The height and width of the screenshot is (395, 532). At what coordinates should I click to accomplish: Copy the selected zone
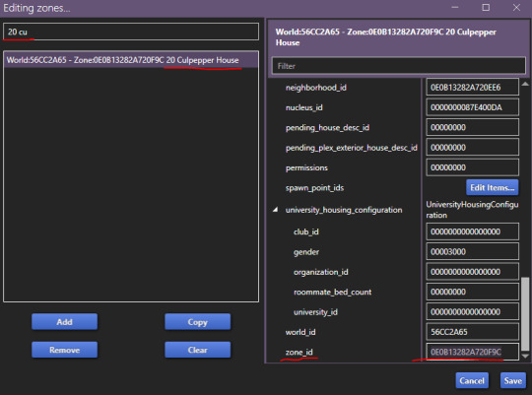[x=197, y=322]
